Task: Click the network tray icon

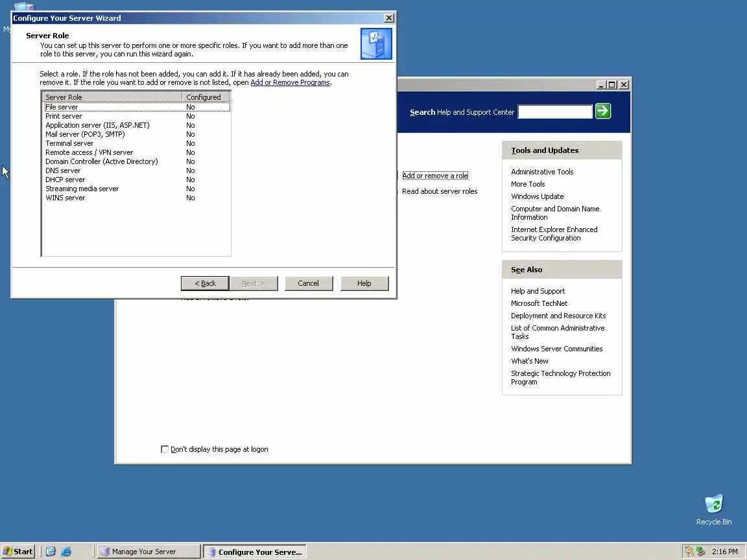Action: 700,552
